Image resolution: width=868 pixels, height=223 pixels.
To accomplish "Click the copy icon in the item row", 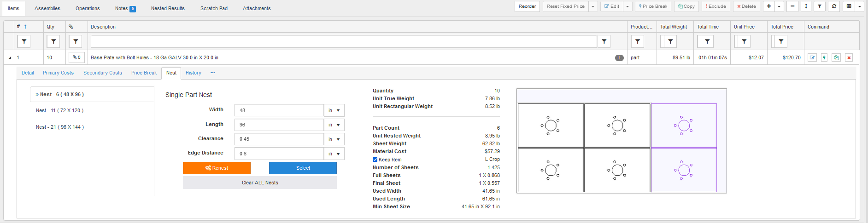I will point(836,57).
